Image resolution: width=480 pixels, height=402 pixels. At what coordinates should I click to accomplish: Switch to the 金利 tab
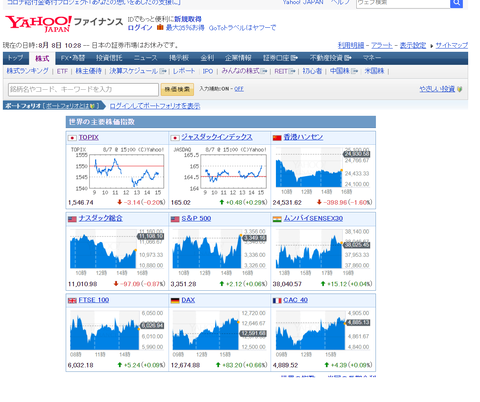click(x=207, y=58)
